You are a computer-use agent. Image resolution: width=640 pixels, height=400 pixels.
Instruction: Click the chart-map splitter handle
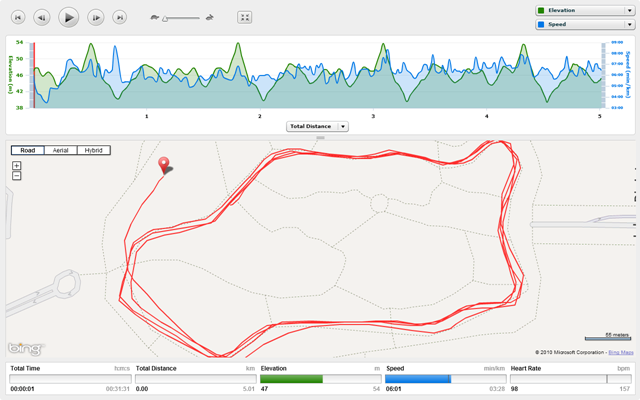[320, 138]
